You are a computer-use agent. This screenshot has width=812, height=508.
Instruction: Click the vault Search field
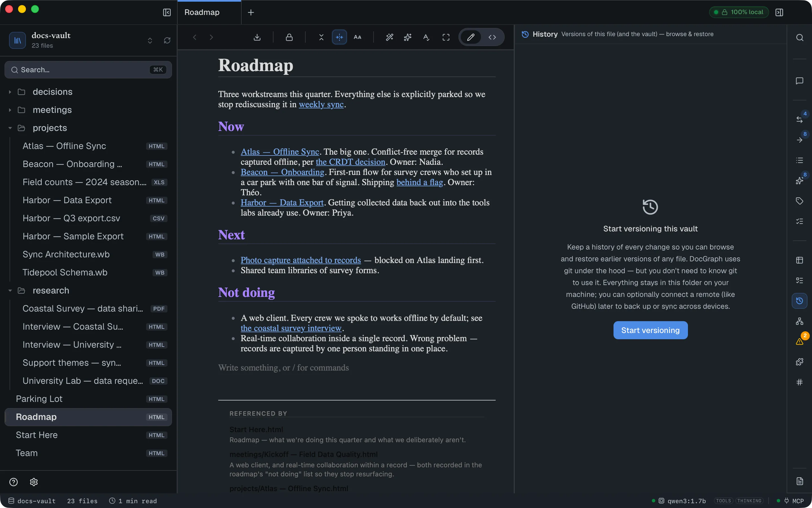[88, 70]
